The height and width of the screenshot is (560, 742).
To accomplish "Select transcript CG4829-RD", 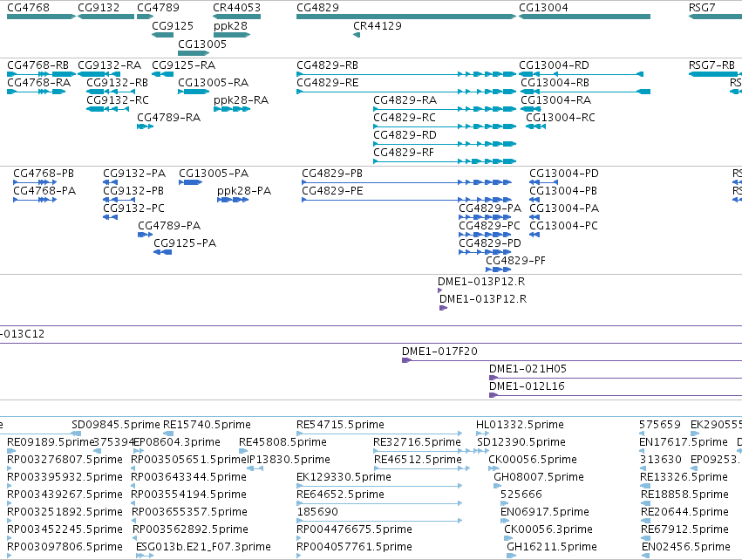I will tap(405, 135).
